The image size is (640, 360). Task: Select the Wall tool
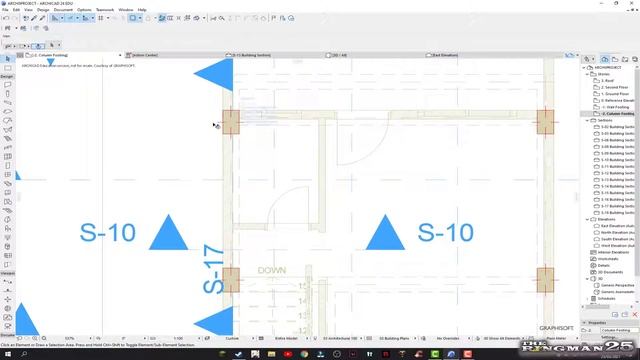pyautogui.click(x=7, y=85)
